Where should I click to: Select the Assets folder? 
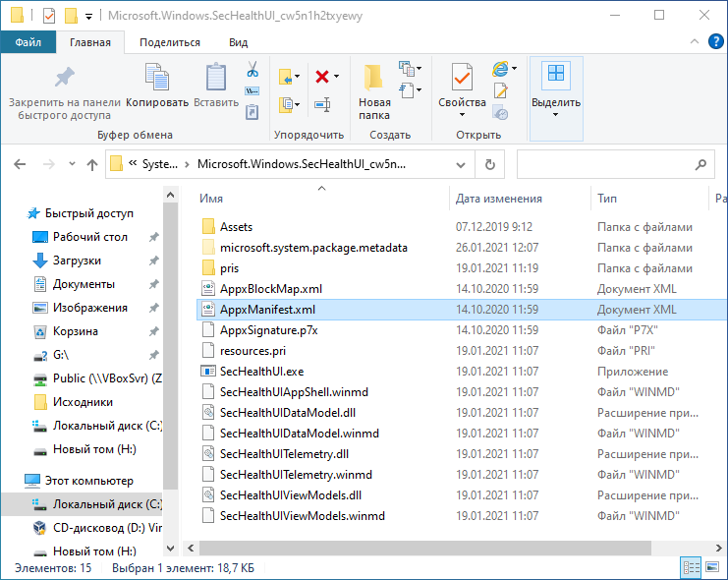[236, 227]
